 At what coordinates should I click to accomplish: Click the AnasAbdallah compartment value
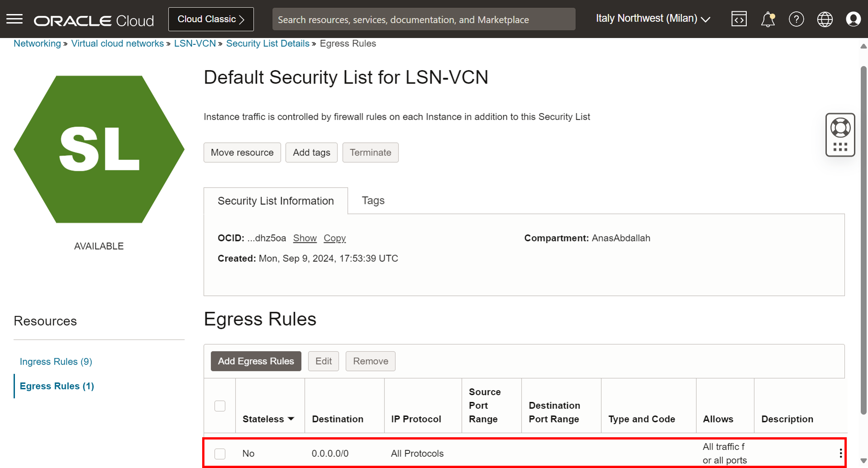point(621,238)
